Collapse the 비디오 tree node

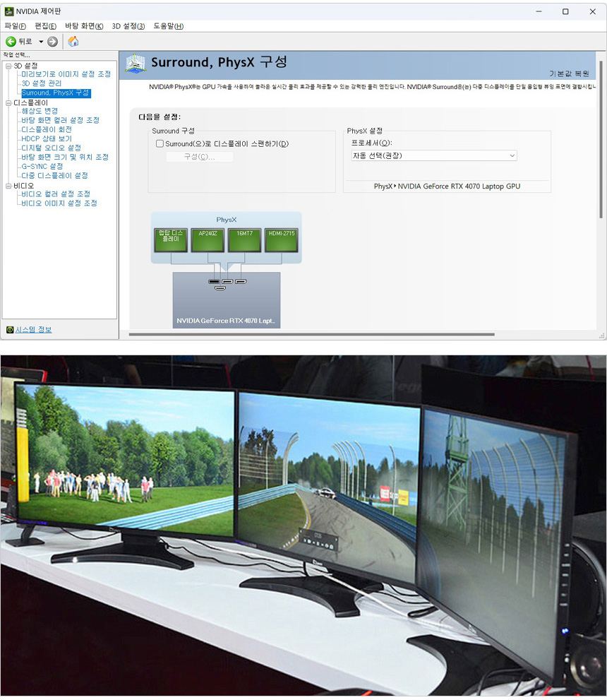point(8,186)
